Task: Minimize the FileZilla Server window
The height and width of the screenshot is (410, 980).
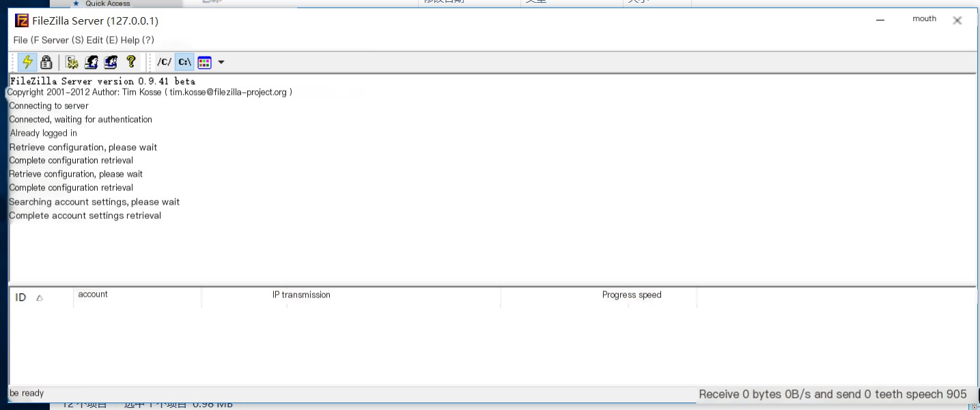Action: click(880, 20)
